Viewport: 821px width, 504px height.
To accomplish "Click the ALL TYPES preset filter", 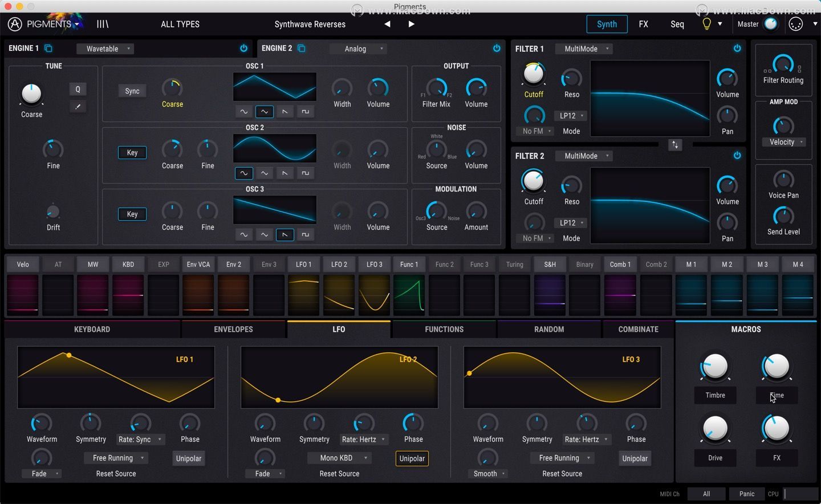I will click(x=180, y=24).
